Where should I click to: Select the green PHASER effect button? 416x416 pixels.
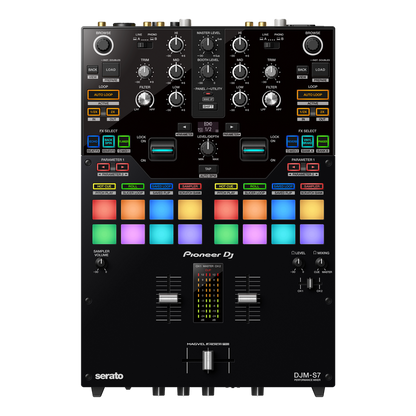point(323,142)
